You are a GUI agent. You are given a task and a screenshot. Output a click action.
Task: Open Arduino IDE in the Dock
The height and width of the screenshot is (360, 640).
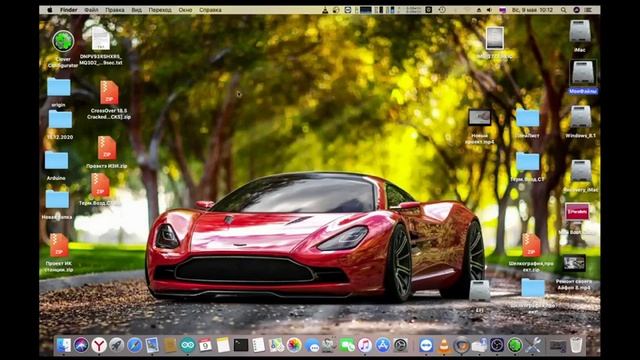187,346
